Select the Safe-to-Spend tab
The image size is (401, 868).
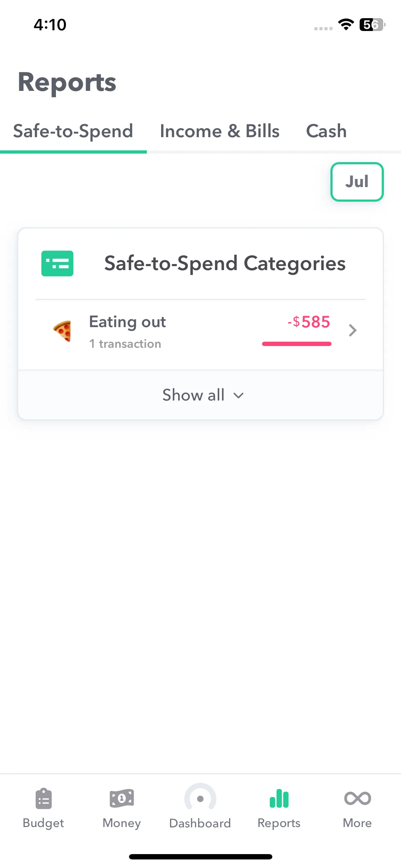coord(73,131)
